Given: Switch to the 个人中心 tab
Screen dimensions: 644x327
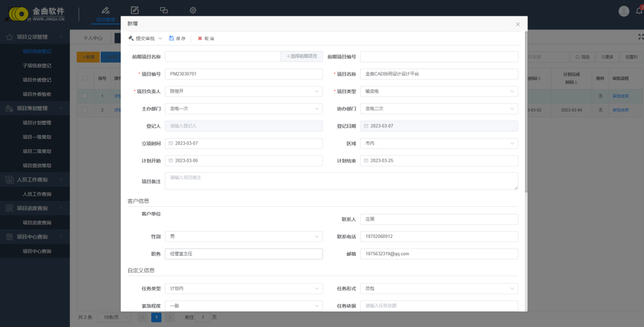Looking at the screenshot, I should pos(93,38).
